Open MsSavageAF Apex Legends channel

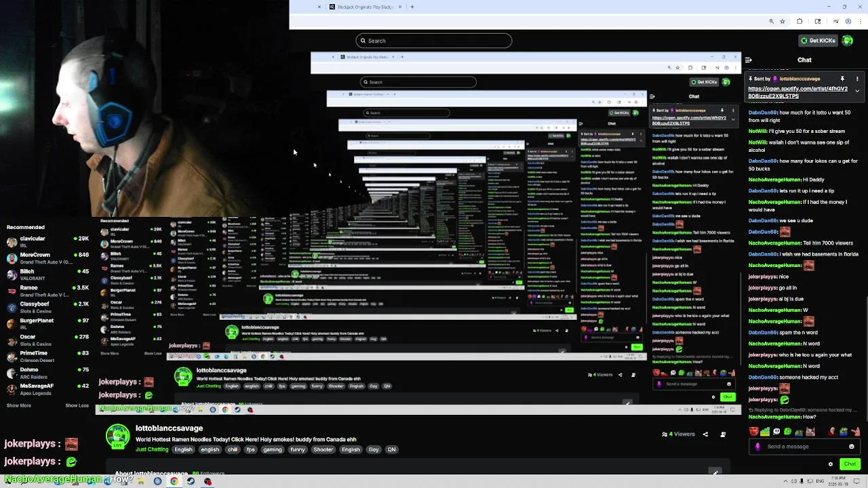click(47, 389)
